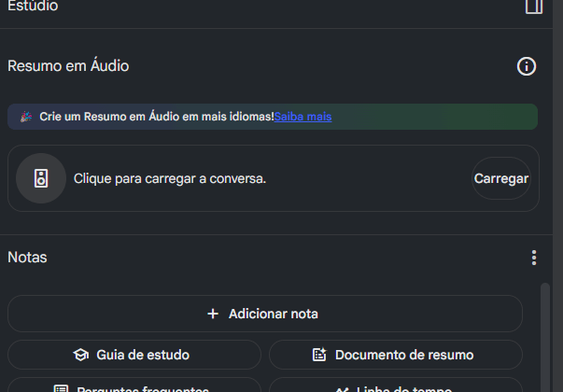Click the plus icon beside Adicionar nota

[x=213, y=314]
